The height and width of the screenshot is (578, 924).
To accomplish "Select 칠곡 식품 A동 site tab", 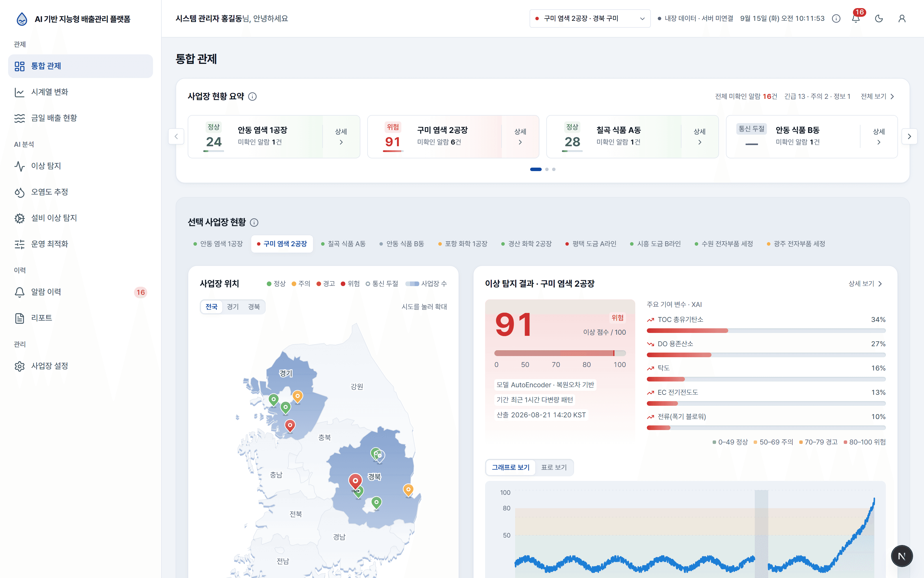I will coord(343,244).
